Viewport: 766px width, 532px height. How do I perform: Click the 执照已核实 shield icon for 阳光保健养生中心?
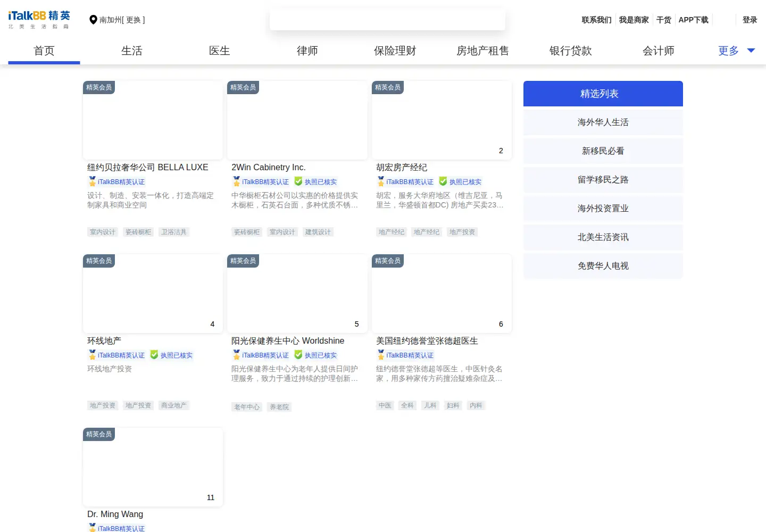298,355
